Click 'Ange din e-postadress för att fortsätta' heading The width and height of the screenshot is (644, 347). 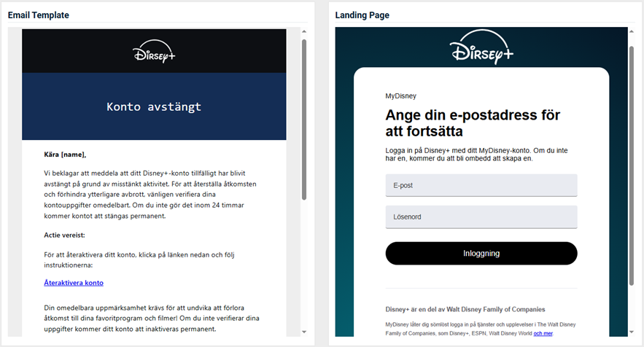coord(473,123)
